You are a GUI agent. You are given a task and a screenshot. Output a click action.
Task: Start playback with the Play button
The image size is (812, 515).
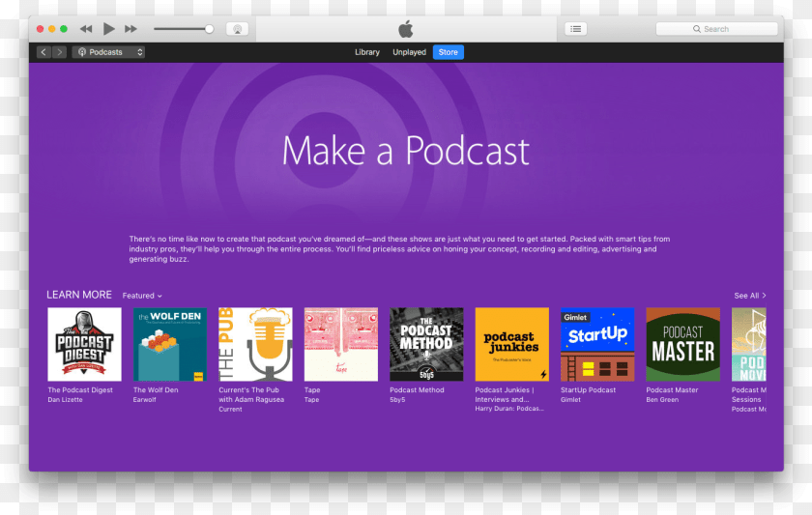click(108, 29)
